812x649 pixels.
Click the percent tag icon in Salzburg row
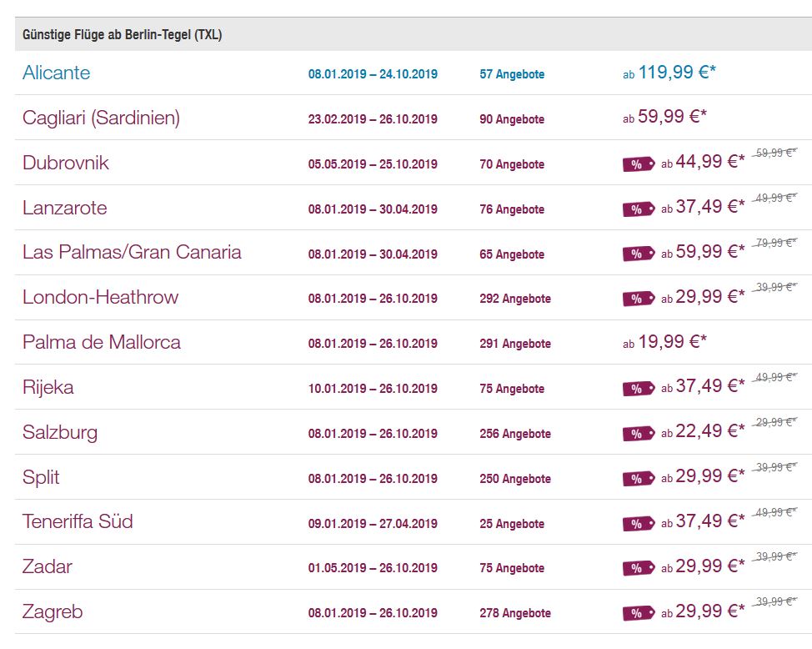tap(639, 434)
